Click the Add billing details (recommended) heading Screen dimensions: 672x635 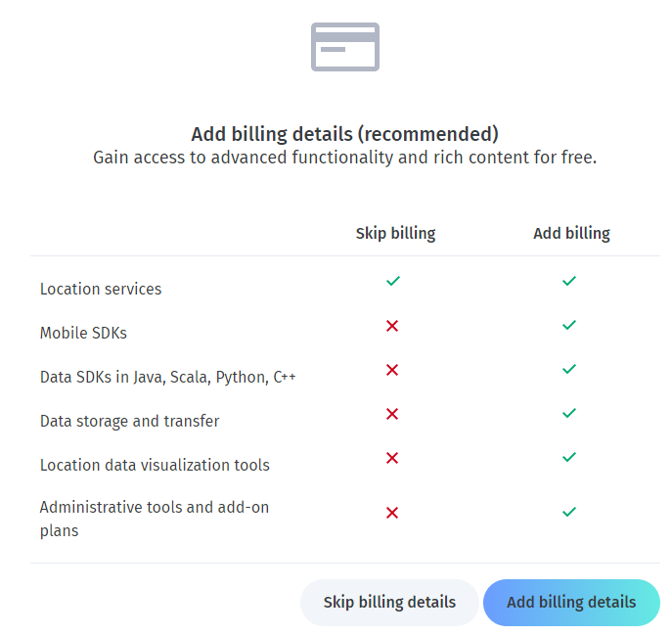[x=345, y=134]
